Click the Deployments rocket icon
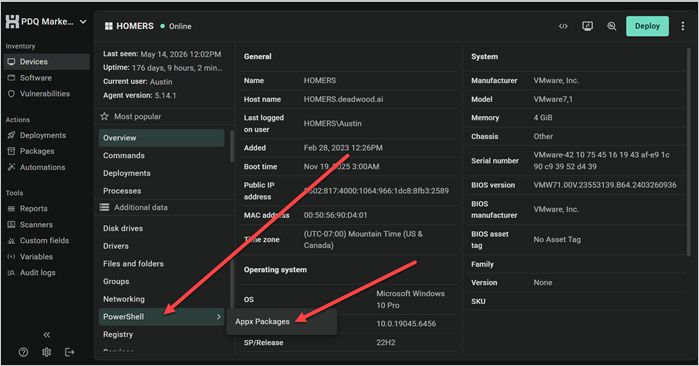The image size is (699, 366). tap(11, 135)
